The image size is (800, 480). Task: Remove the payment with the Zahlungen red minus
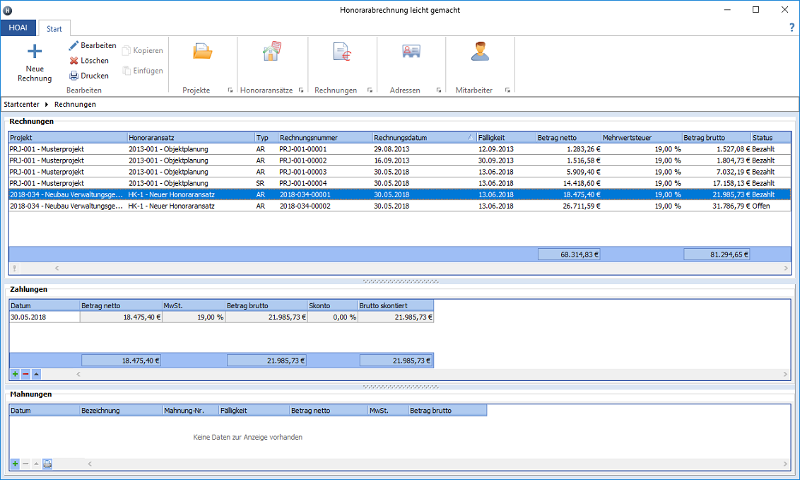(x=26, y=373)
